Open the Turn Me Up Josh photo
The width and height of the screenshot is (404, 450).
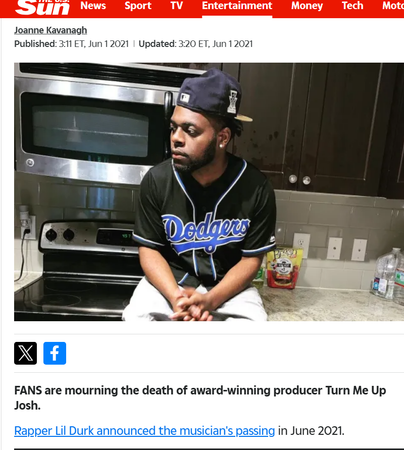point(209,192)
